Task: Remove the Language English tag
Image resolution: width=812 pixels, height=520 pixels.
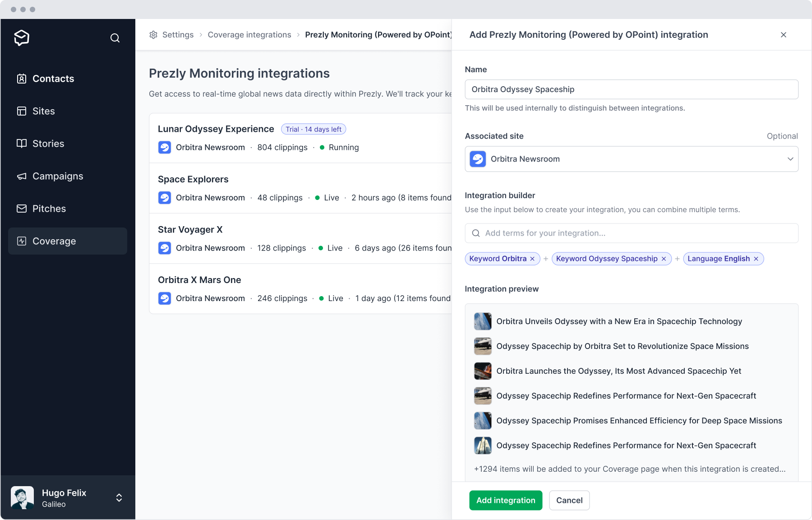Action: (x=756, y=259)
